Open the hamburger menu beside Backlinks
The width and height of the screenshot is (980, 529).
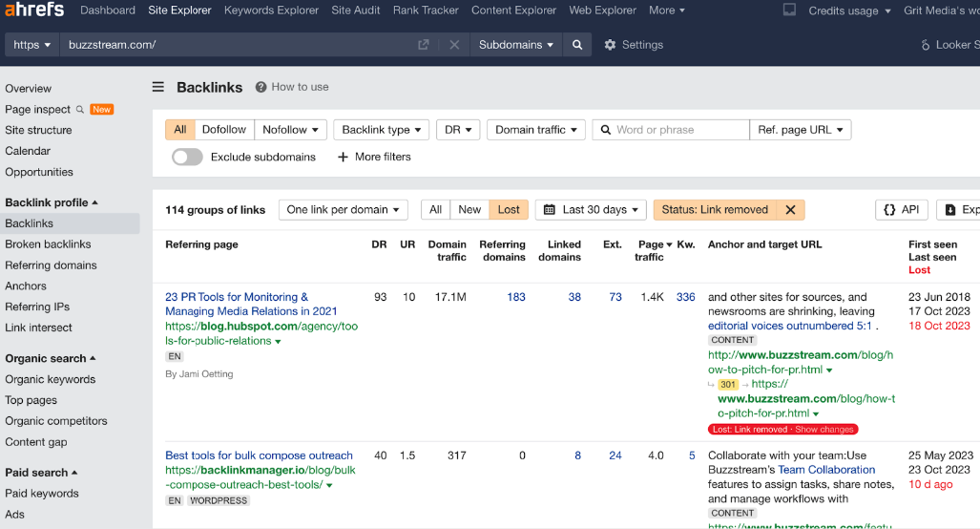[x=158, y=87]
